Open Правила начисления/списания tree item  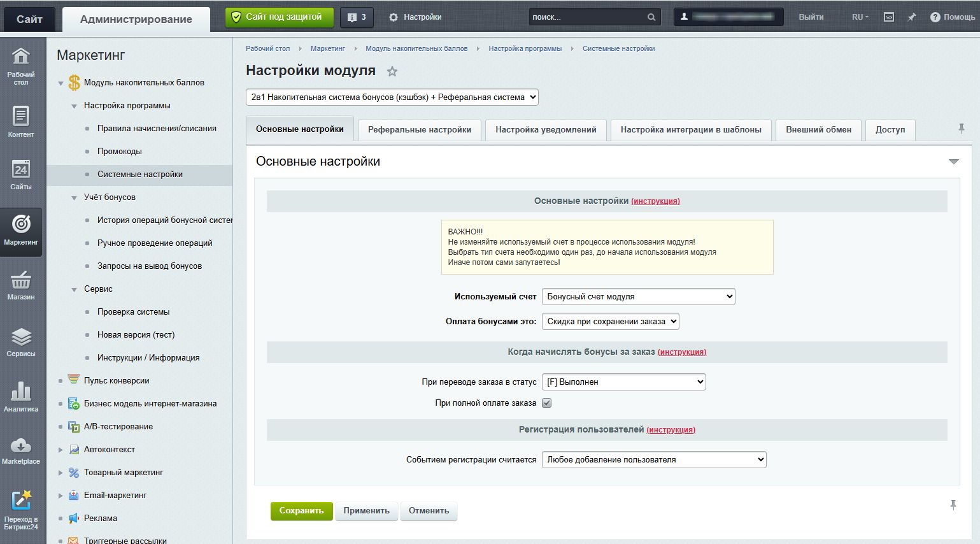click(157, 129)
